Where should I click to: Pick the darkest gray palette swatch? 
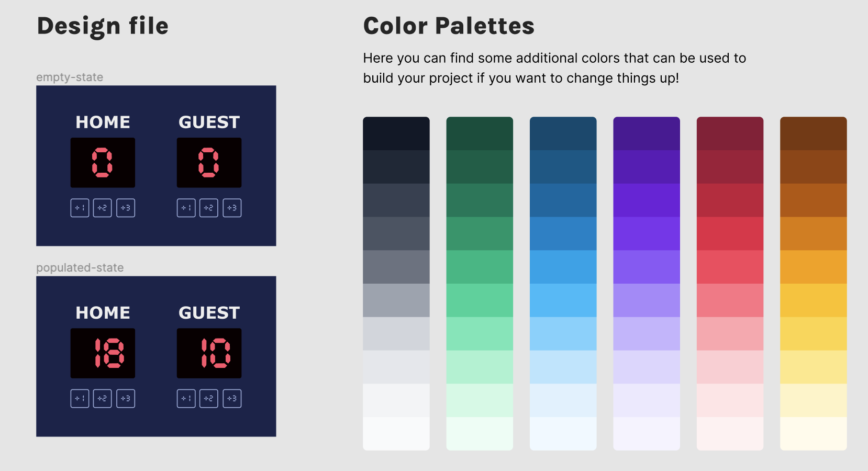coord(396,133)
